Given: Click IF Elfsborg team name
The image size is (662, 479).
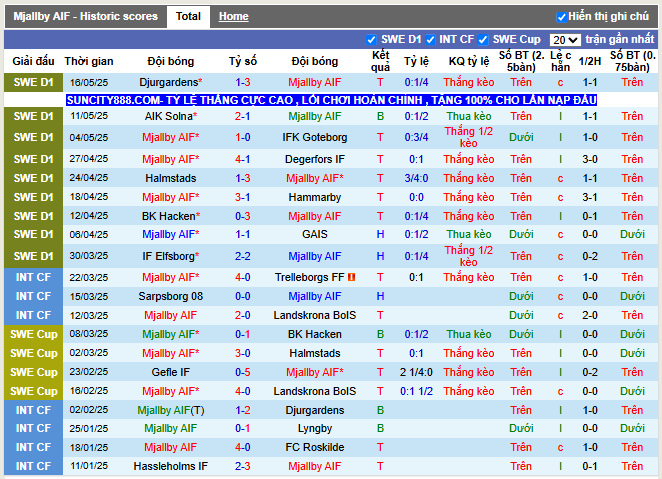Looking at the screenshot, I should [x=171, y=256].
